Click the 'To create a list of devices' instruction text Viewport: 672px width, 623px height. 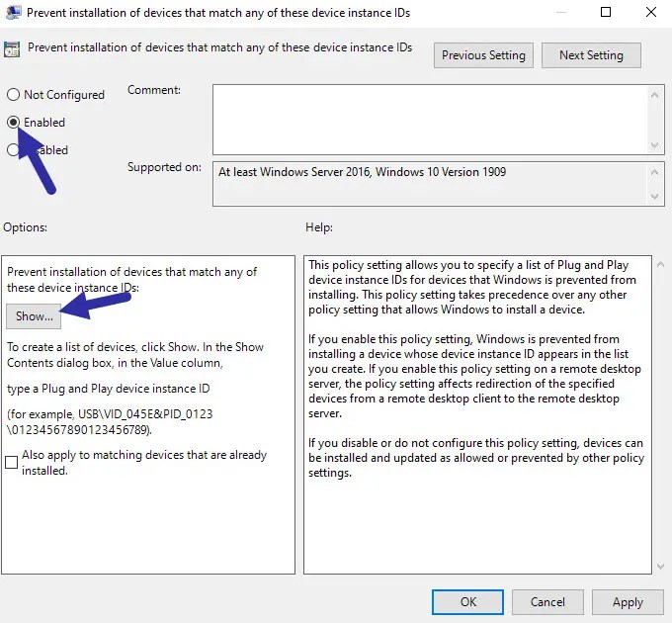[135, 355]
